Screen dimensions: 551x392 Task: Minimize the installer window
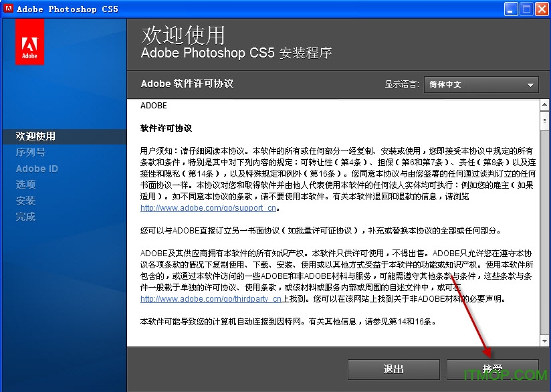pyautogui.click(x=510, y=8)
